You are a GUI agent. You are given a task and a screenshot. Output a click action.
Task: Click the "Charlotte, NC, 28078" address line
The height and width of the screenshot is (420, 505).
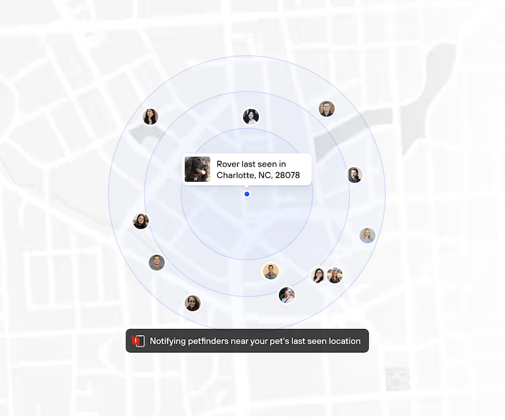258,175
